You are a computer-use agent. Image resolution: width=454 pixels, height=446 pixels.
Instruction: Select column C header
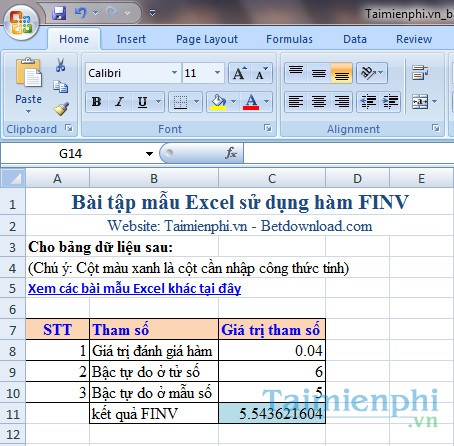[272, 178]
